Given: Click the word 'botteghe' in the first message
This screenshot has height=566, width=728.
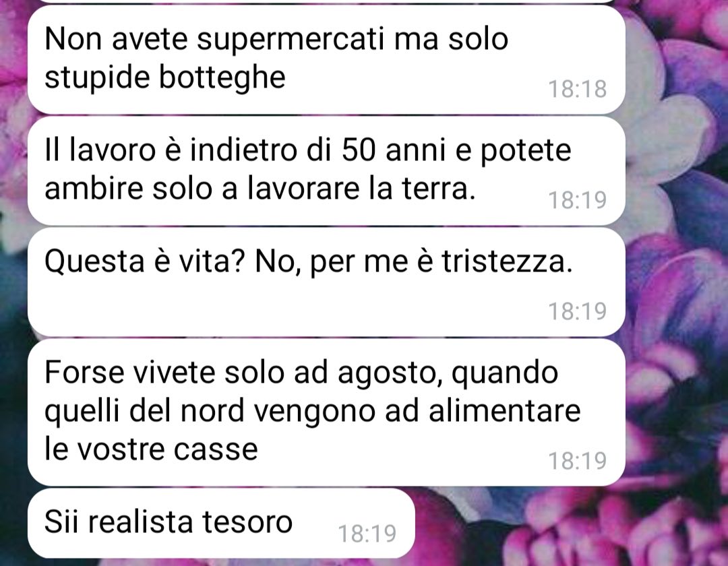Looking at the screenshot, I should point(222,77).
